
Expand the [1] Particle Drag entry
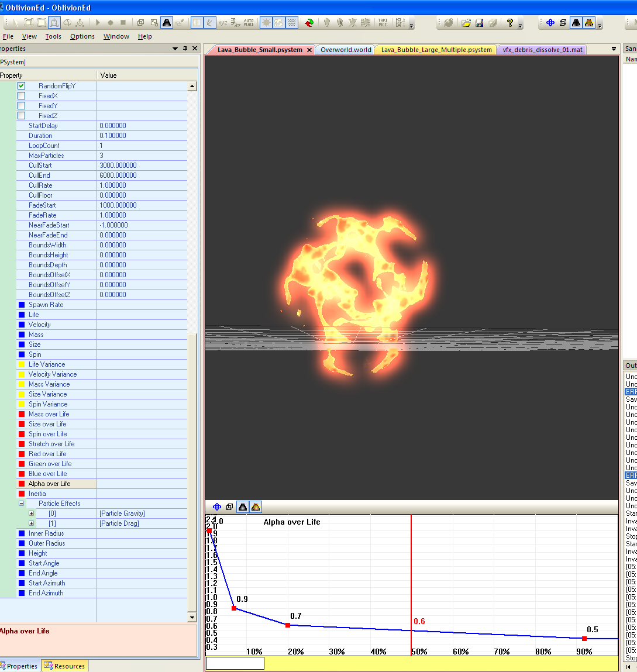31,523
